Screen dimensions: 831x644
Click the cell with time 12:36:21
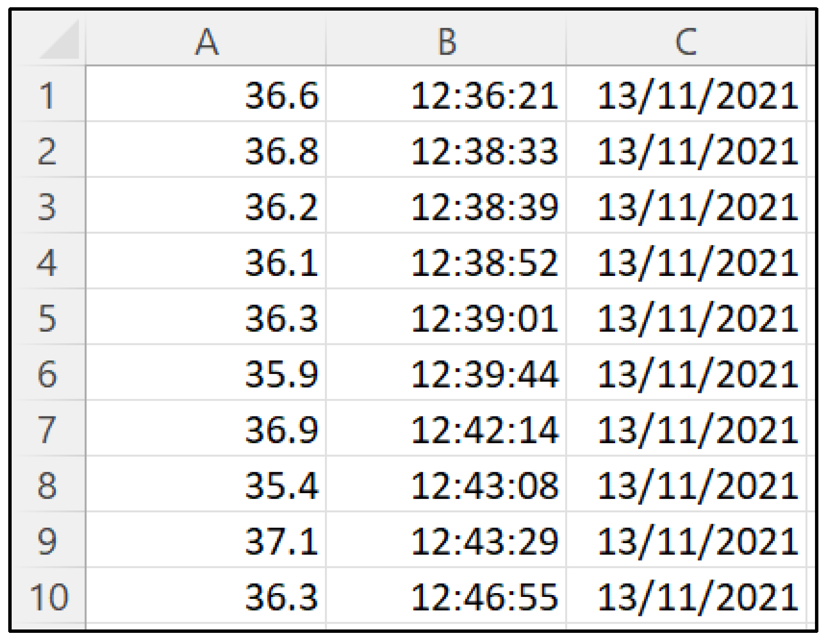(x=484, y=95)
